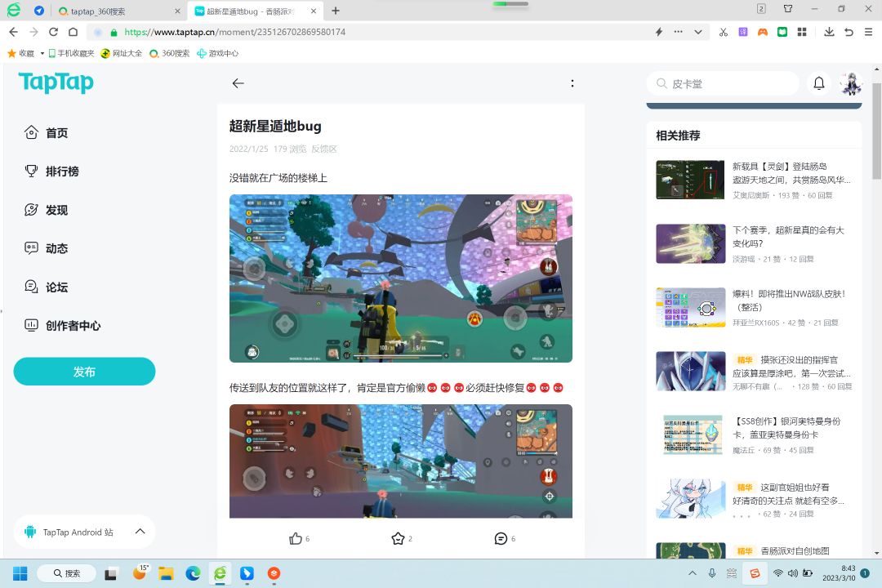Open recommended post 新载具【灵剑】登陆肠岛
This screenshot has height=588, width=882.
point(791,173)
